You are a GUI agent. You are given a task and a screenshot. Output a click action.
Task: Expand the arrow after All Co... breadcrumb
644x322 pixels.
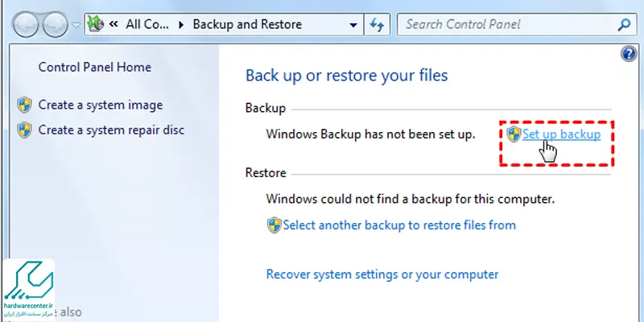point(181,25)
